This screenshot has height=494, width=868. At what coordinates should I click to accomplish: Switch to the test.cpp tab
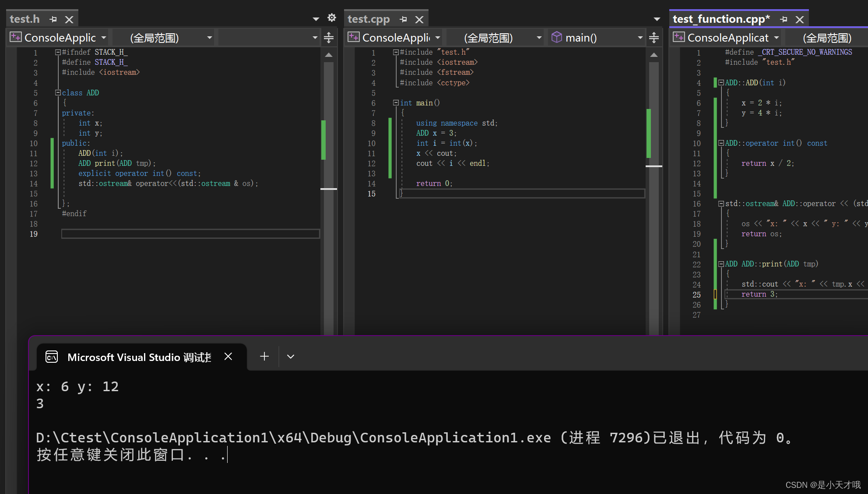369,19
